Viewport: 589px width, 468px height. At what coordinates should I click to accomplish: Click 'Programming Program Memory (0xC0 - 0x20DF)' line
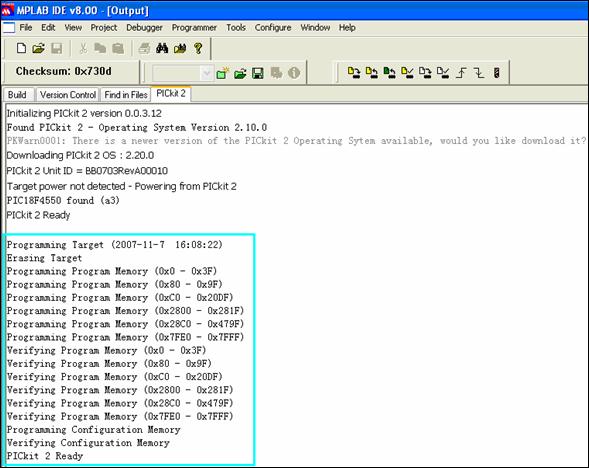pos(120,297)
